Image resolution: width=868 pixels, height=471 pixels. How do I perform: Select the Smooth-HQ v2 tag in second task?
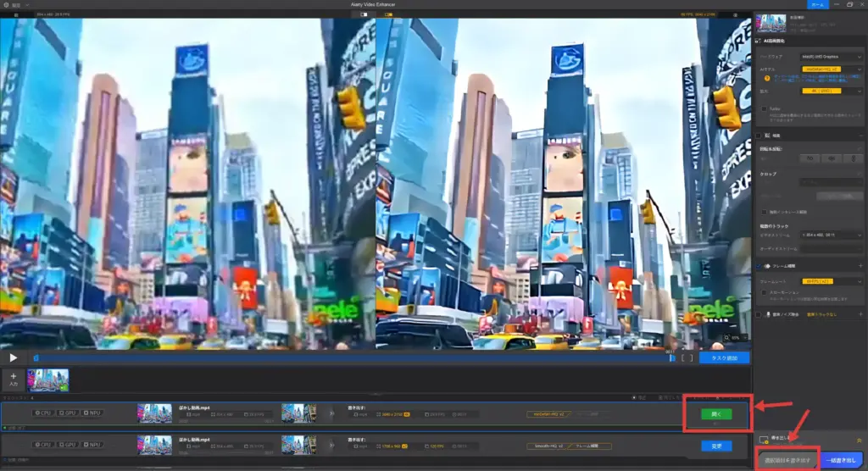pyautogui.click(x=548, y=446)
